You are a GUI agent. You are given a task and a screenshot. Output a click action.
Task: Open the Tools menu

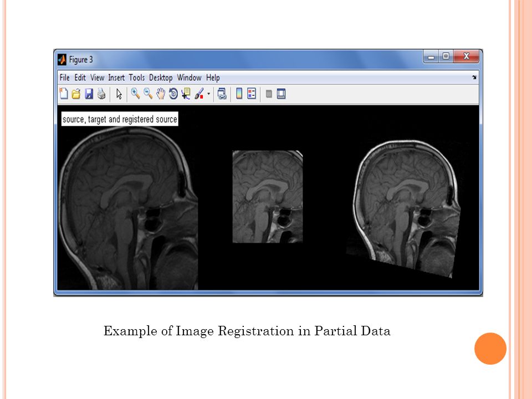137,78
